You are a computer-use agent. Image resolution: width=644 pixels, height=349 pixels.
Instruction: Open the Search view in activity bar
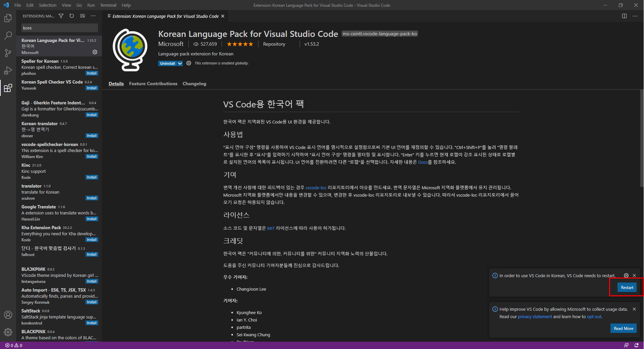pos(8,35)
